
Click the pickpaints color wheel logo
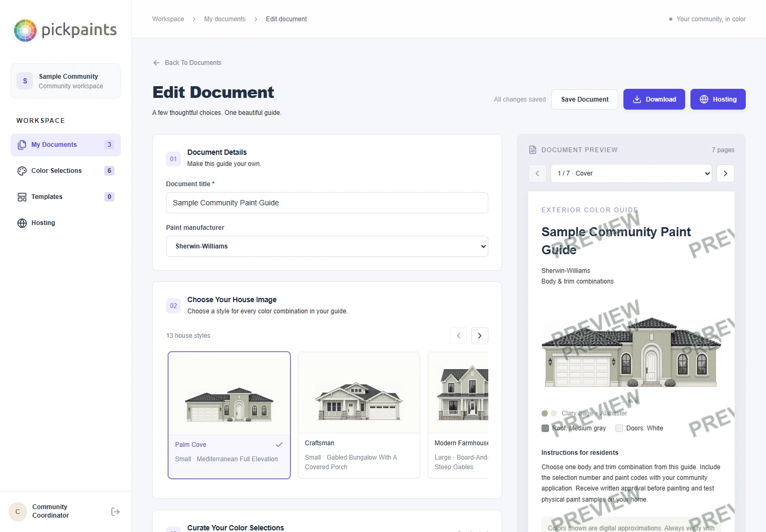pos(25,30)
